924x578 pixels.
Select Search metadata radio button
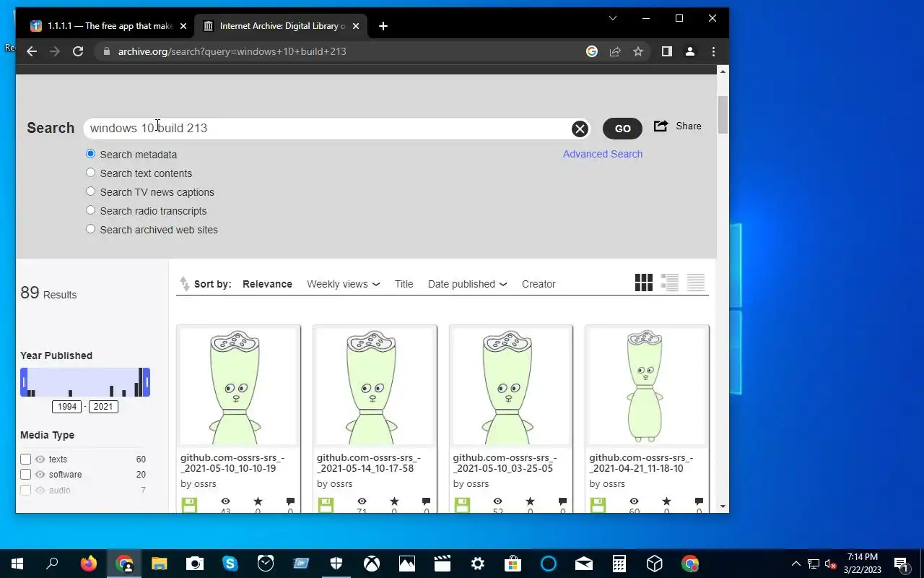pyautogui.click(x=90, y=154)
